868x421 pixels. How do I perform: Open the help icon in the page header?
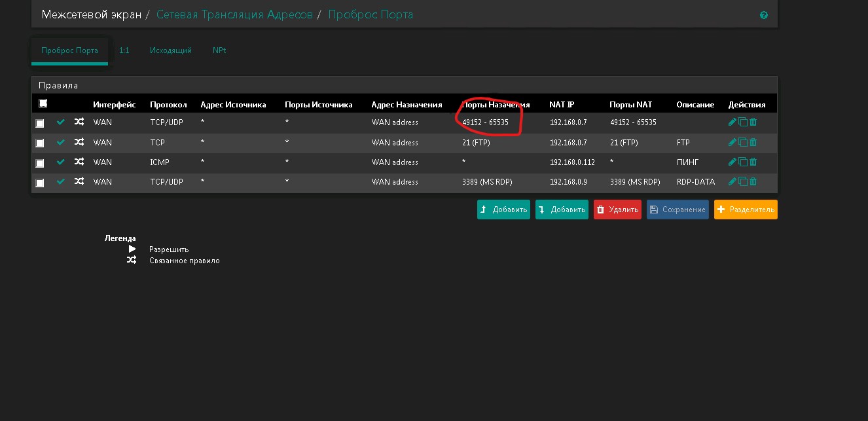point(764,15)
